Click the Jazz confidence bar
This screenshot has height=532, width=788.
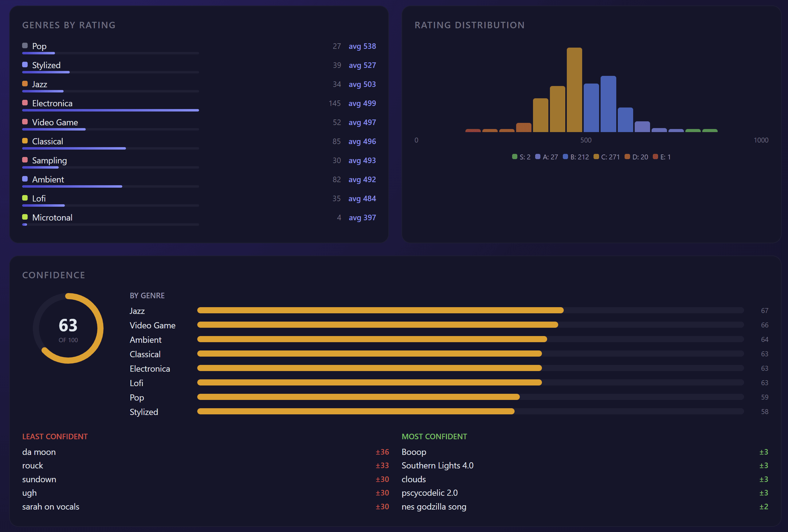tap(380, 310)
